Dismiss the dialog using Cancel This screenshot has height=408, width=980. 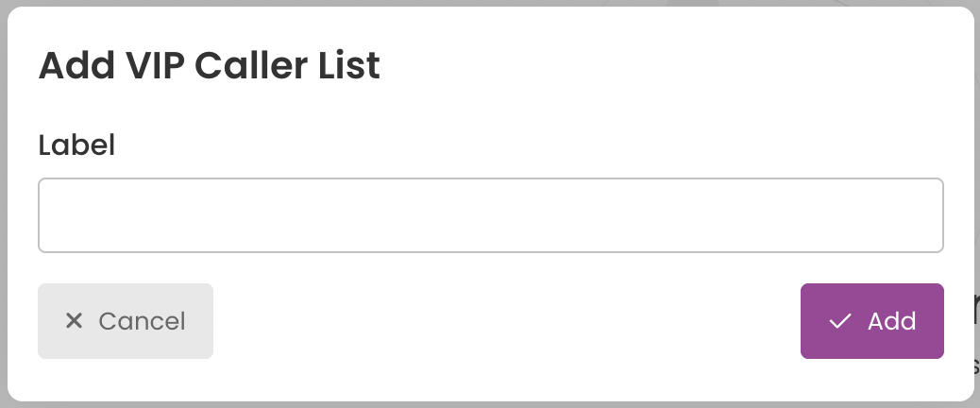coord(126,321)
